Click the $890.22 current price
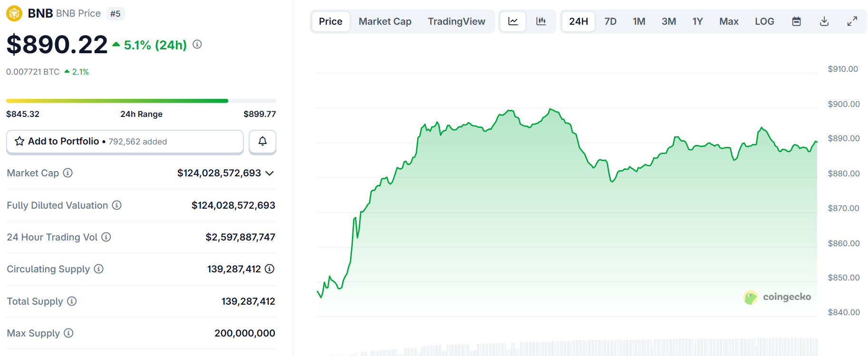 coord(57,45)
